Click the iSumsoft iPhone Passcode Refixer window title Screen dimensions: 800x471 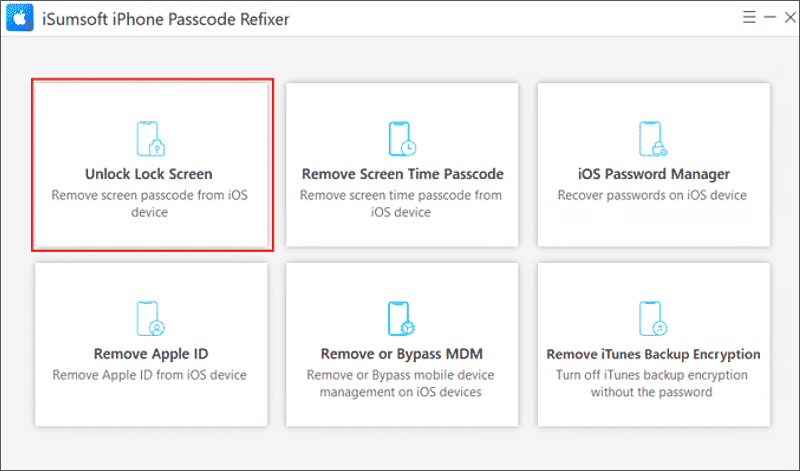coord(166,19)
